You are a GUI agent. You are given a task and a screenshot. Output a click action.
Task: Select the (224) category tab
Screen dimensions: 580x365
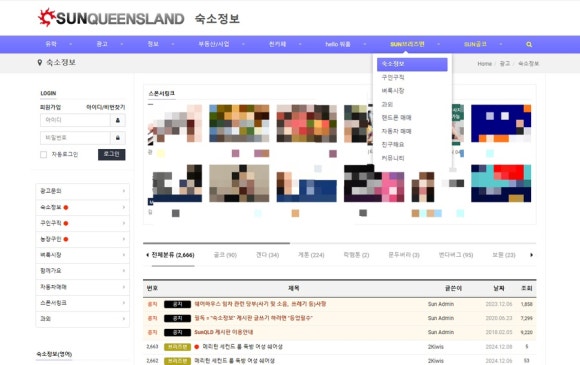(x=311, y=255)
